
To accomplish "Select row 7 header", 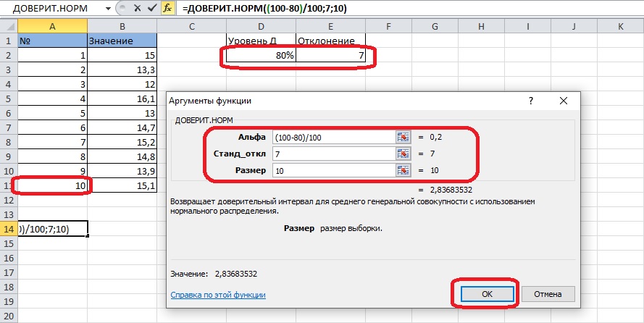I will [9, 127].
